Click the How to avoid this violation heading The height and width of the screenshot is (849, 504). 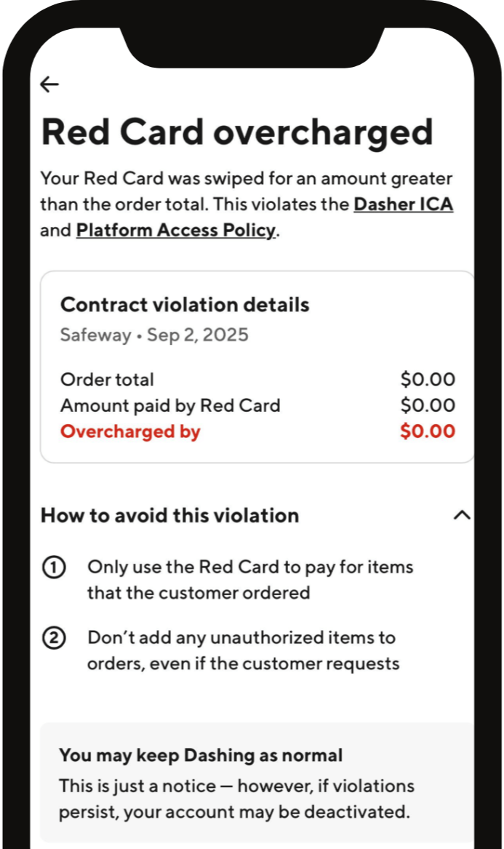[x=169, y=515]
